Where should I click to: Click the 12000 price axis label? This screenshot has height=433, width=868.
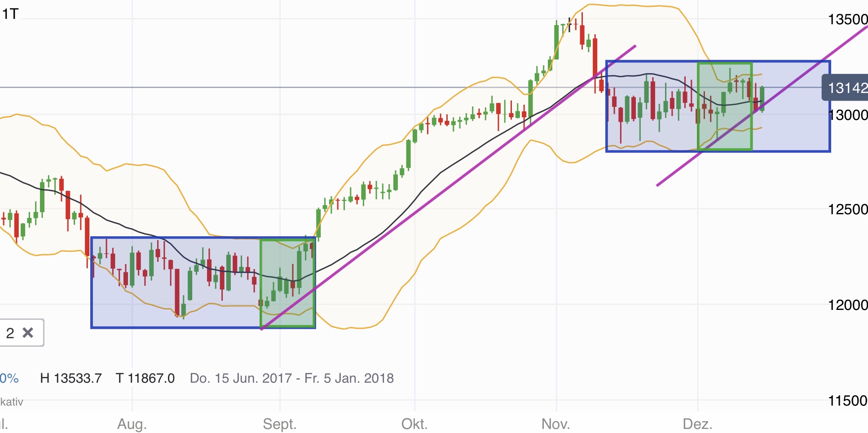click(847, 305)
